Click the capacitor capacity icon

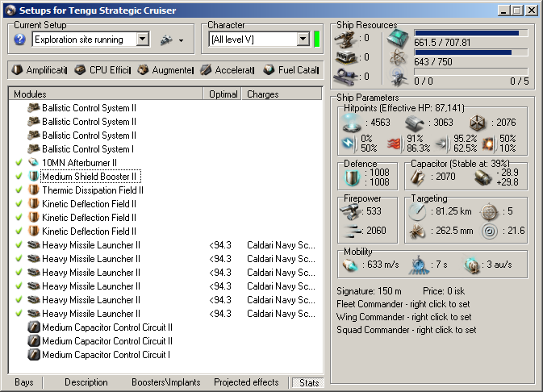pyautogui.click(x=418, y=177)
